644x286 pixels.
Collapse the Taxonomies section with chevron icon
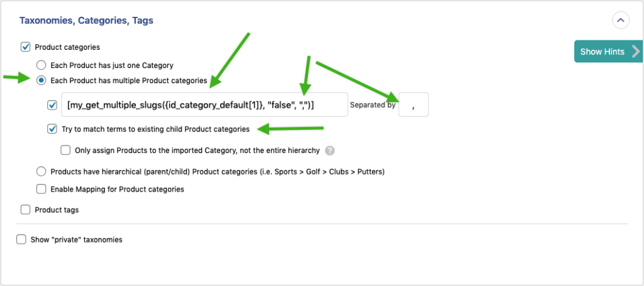(621, 21)
